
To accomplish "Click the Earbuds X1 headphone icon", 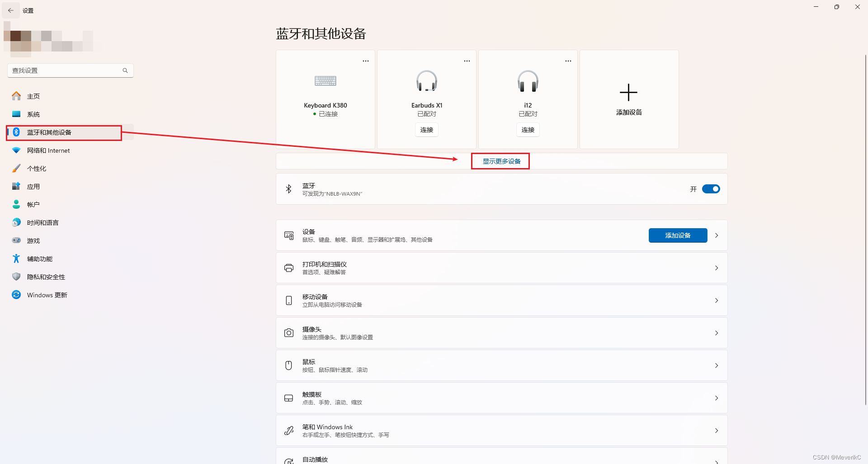I will click(427, 81).
